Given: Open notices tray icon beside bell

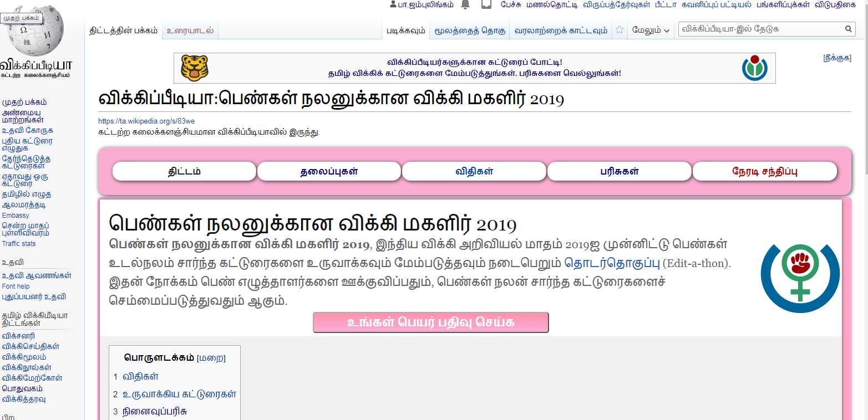Looking at the screenshot, I should [486, 5].
